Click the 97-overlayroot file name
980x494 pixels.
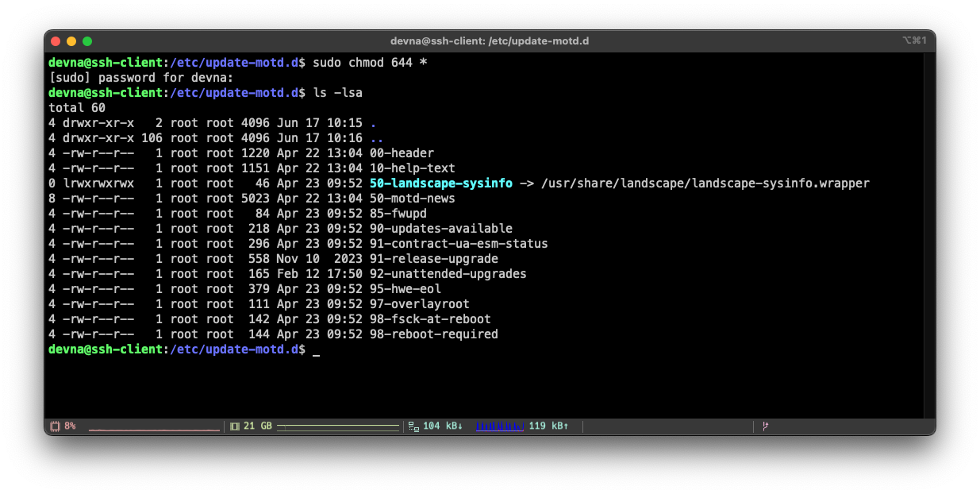tap(420, 304)
